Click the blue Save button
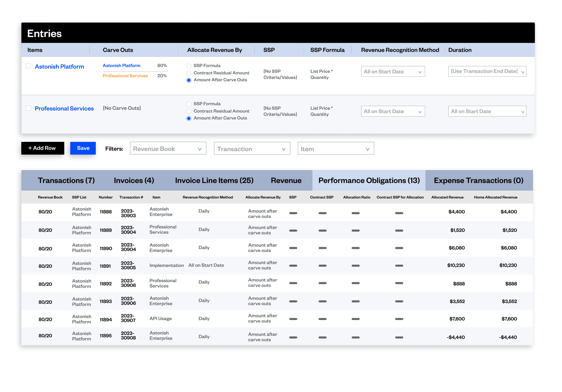This screenshot has height=392, width=562. pos(83,148)
